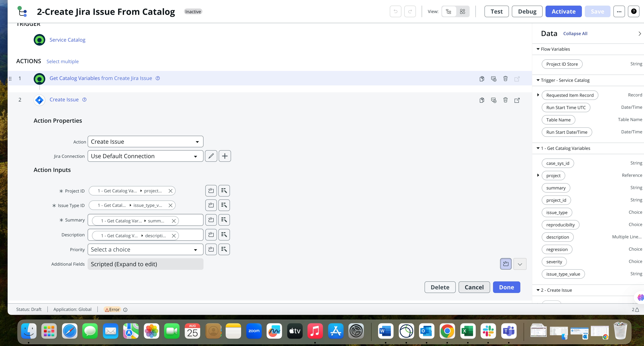This screenshot has height=346, width=644.
Task: Toggle script editor for Project ID
Action: point(211,191)
